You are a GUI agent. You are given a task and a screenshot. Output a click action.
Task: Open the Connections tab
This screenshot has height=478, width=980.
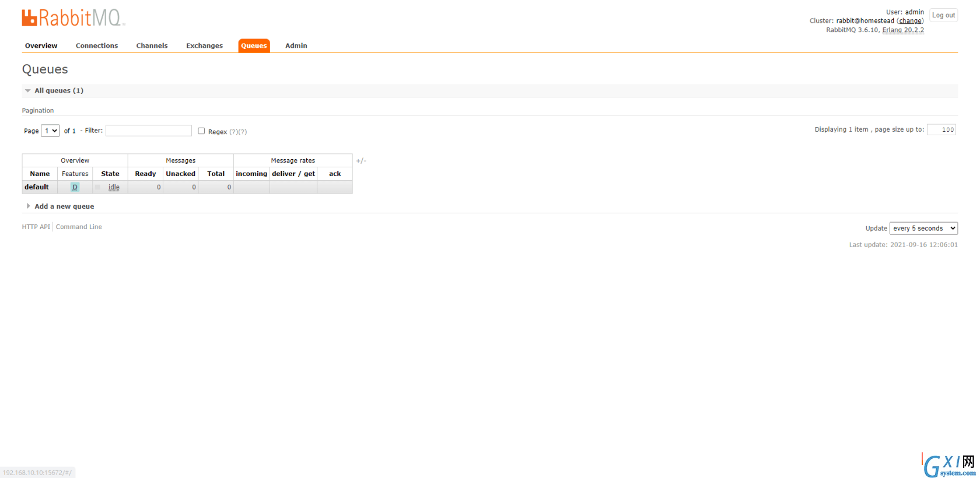[x=97, y=45]
